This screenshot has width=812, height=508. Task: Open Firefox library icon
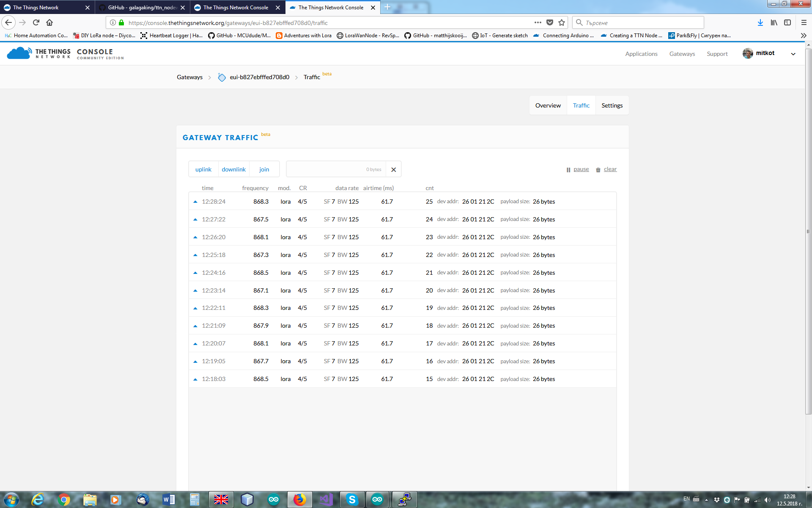click(x=774, y=22)
